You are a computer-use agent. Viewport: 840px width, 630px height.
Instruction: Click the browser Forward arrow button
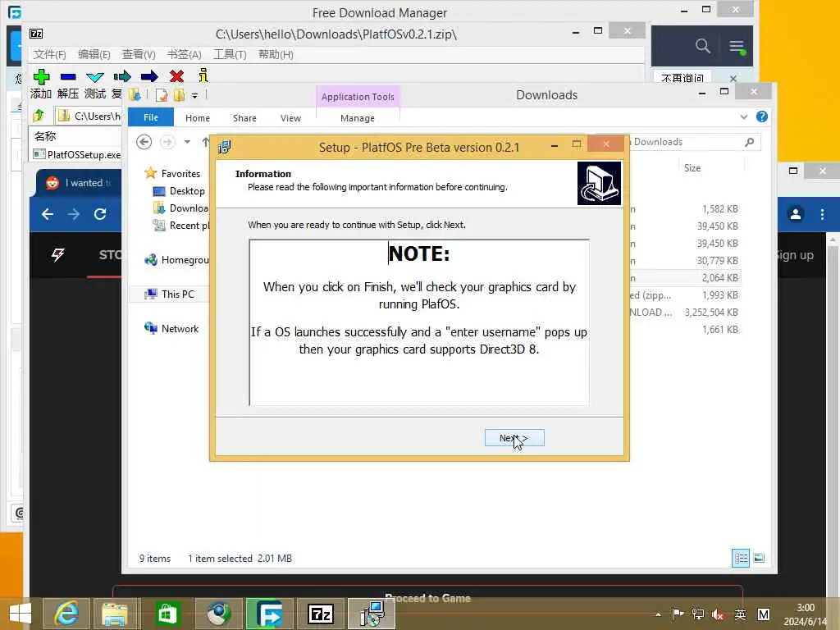(x=74, y=214)
